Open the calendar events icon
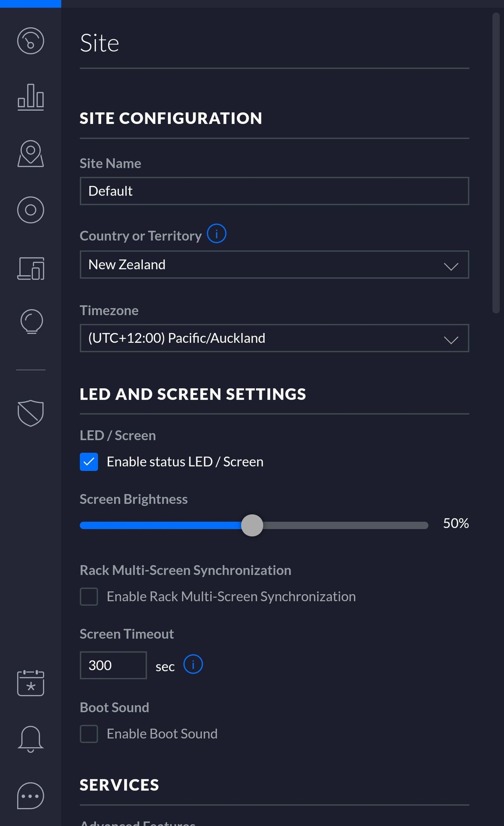Image resolution: width=504 pixels, height=826 pixels. coord(31,683)
